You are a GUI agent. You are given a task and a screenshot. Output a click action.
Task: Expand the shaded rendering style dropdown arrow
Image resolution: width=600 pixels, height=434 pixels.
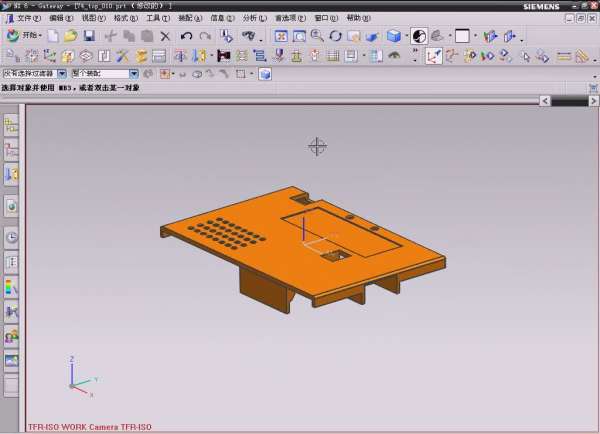point(405,36)
